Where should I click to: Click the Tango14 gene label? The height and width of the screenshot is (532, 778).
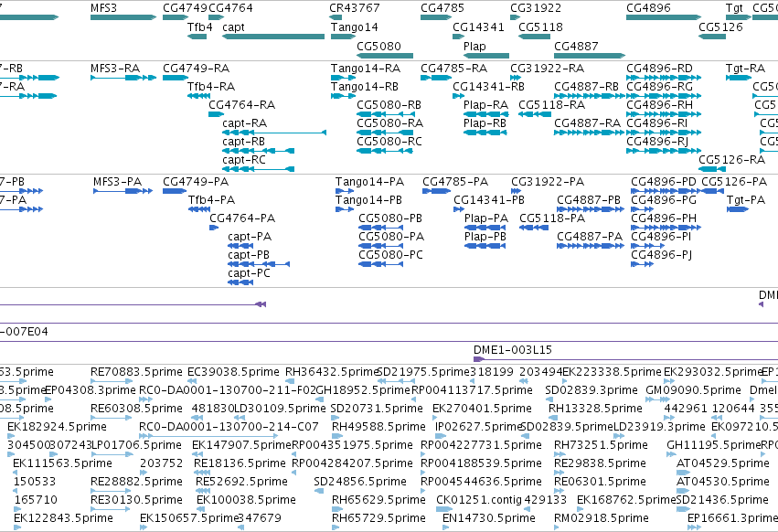[x=355, y=27]
